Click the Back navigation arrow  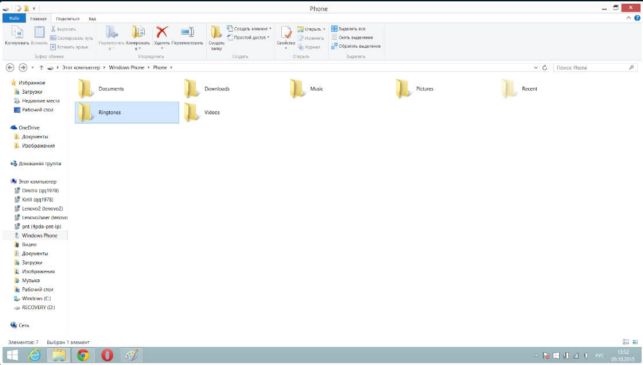[10, 67]
